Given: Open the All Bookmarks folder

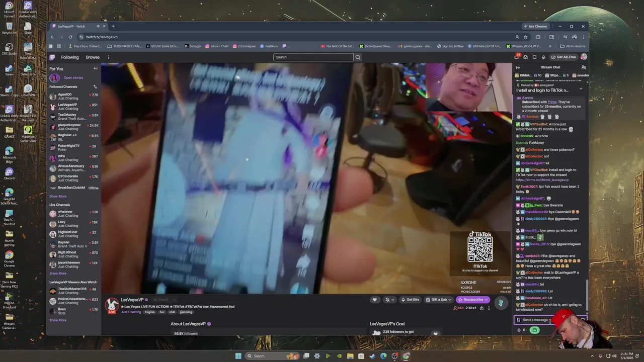Looking at the screenshot, I should point(573,46).
